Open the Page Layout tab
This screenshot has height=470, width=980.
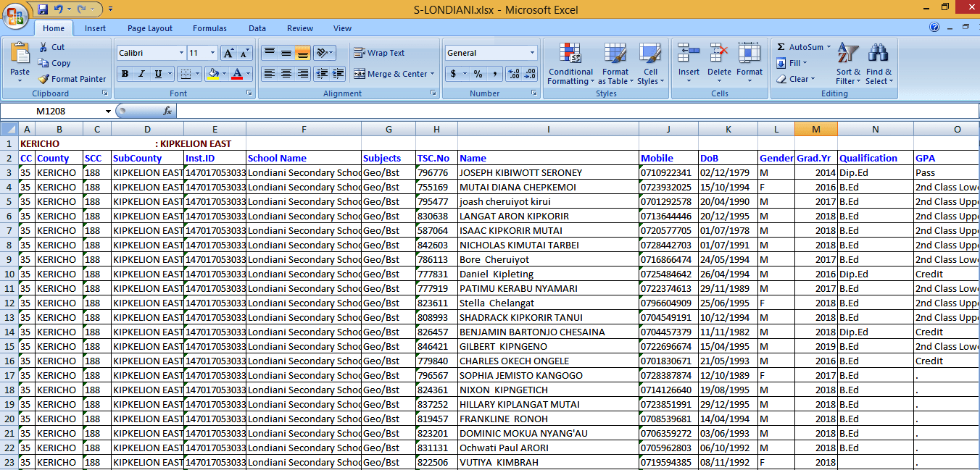click(x=150, y=28)
